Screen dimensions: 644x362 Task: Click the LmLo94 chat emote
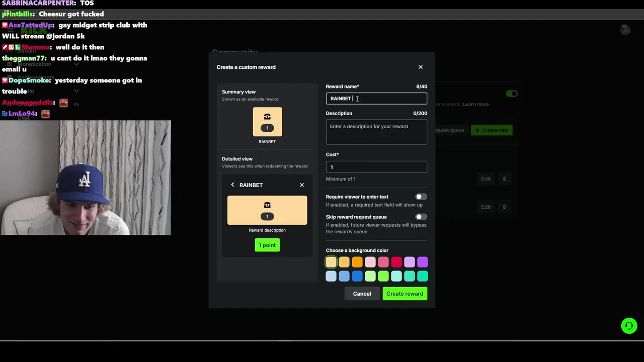pyautogui.click(x=45, y=114)
